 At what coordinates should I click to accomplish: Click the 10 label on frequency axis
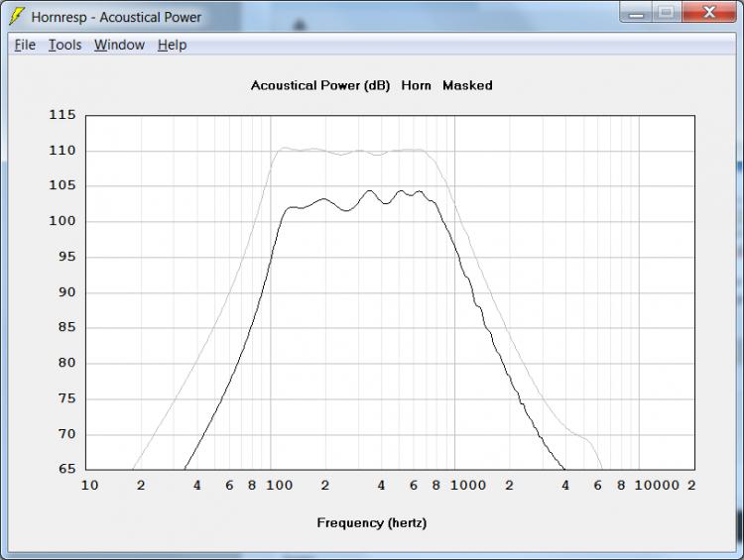[89, 486]
